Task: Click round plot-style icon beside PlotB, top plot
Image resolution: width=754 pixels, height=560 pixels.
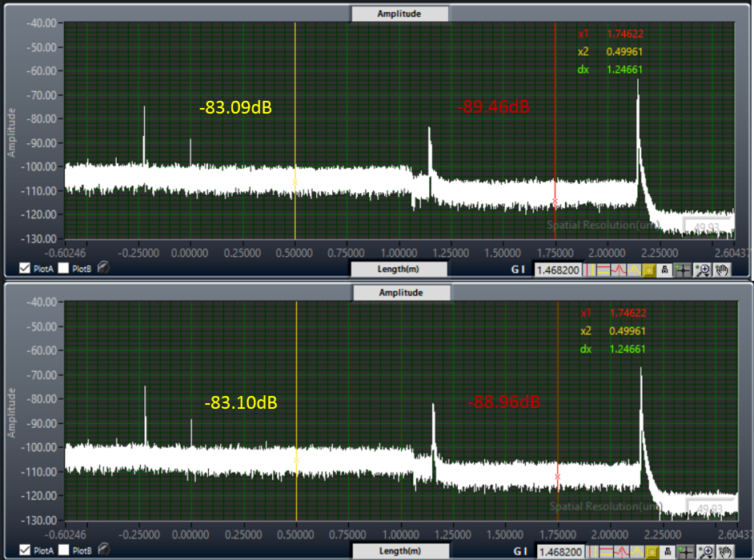Action: coord(103,267)
